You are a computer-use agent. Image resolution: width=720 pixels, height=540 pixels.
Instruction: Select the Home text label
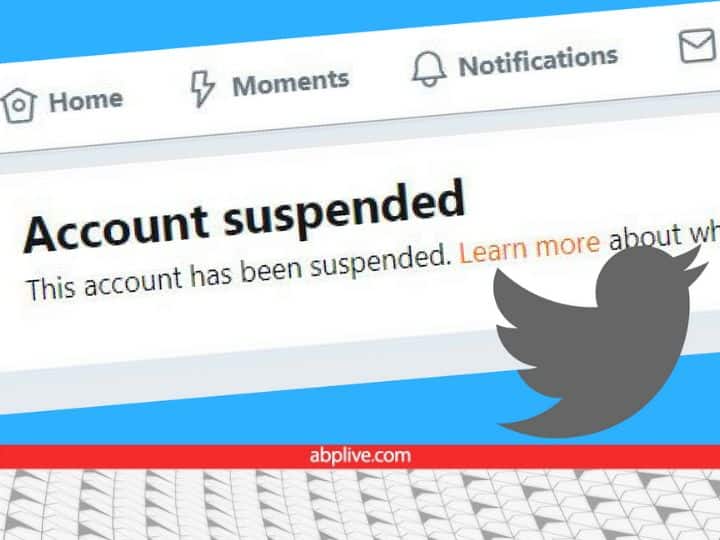[86, 101]
